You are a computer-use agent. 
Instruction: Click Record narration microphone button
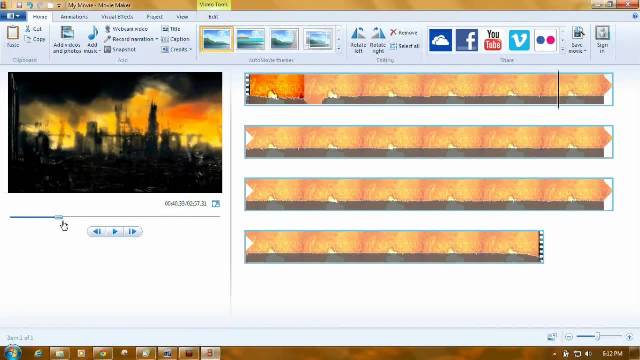coord(129,39)
